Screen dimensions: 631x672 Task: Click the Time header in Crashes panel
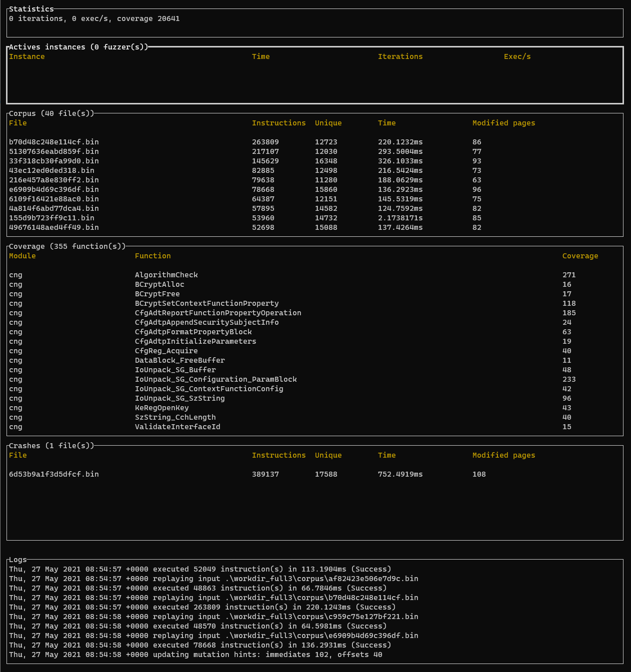386,455
